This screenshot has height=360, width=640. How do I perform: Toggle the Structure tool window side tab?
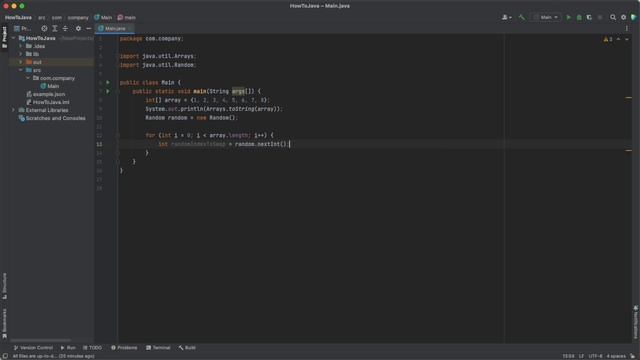pyautogui.click(x=4, y=286)
